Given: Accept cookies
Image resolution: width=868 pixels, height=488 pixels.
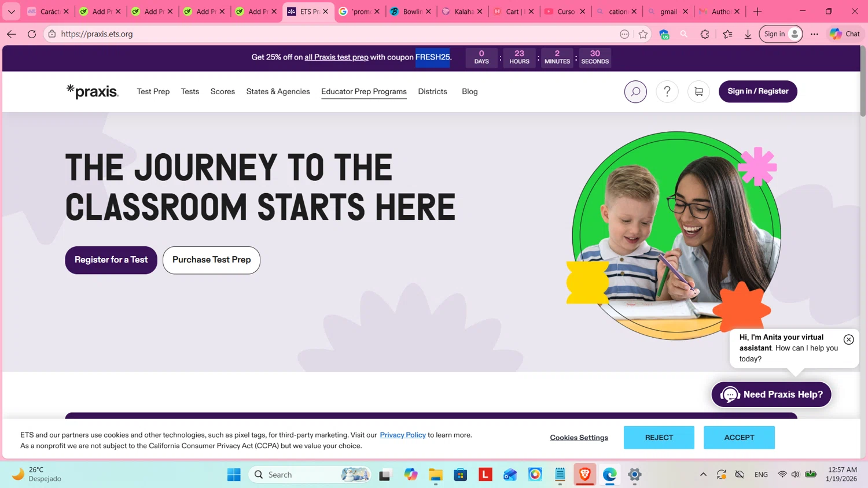Looking at the screenshot, I should tap(740, 438).
